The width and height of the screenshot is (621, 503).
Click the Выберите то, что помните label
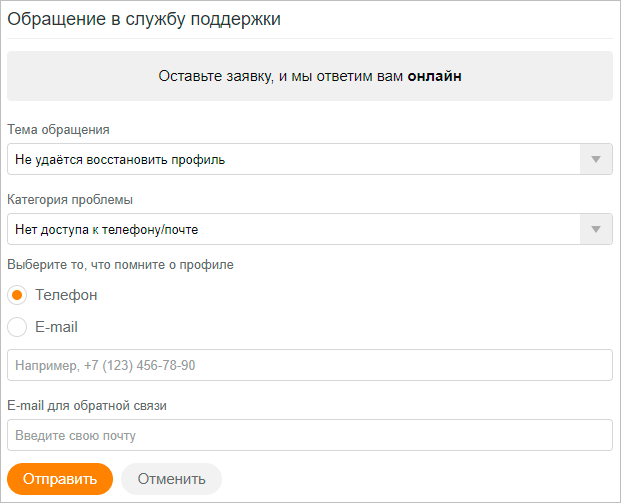click(x=120, y=264)
